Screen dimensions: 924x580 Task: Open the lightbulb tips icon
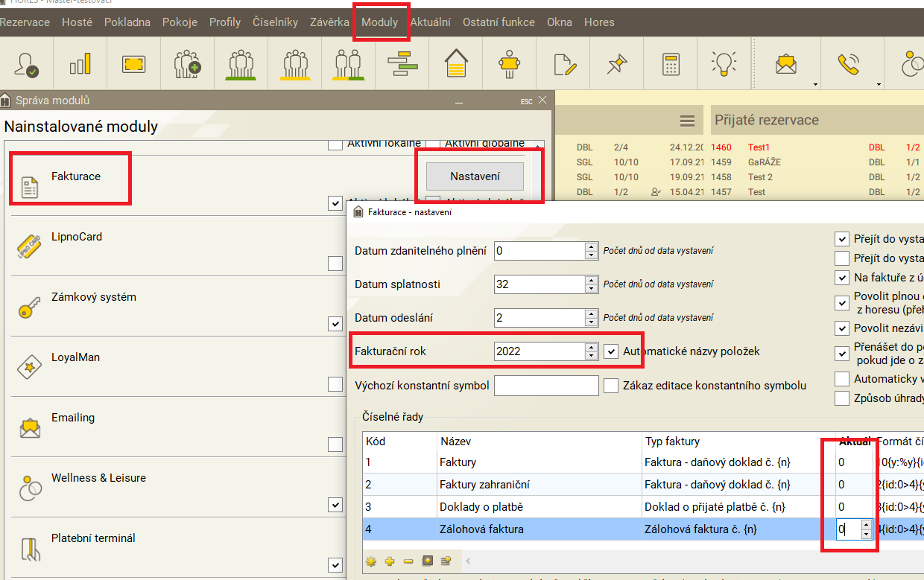click(724, 65)
